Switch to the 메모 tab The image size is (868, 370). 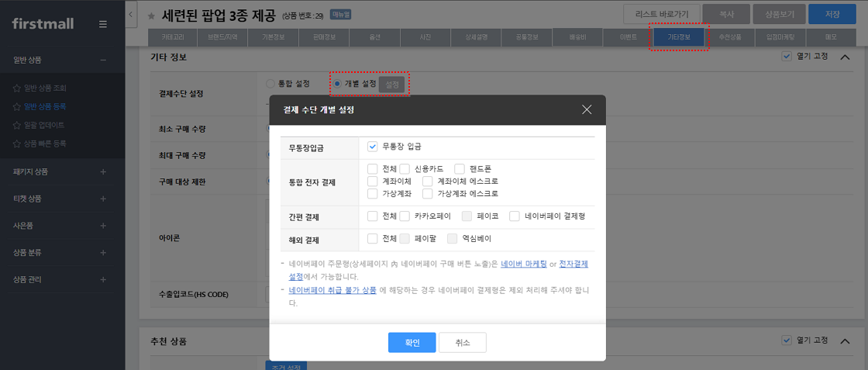830,38
